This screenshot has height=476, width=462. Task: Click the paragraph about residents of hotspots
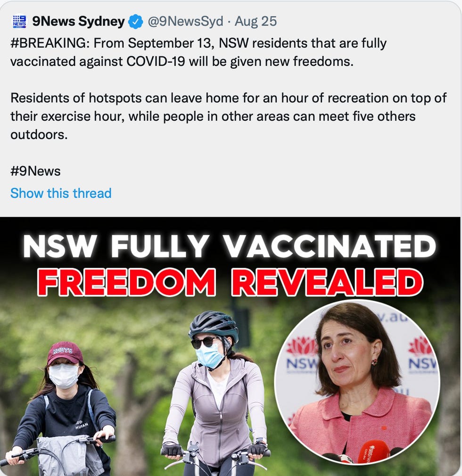click(229, 116)
